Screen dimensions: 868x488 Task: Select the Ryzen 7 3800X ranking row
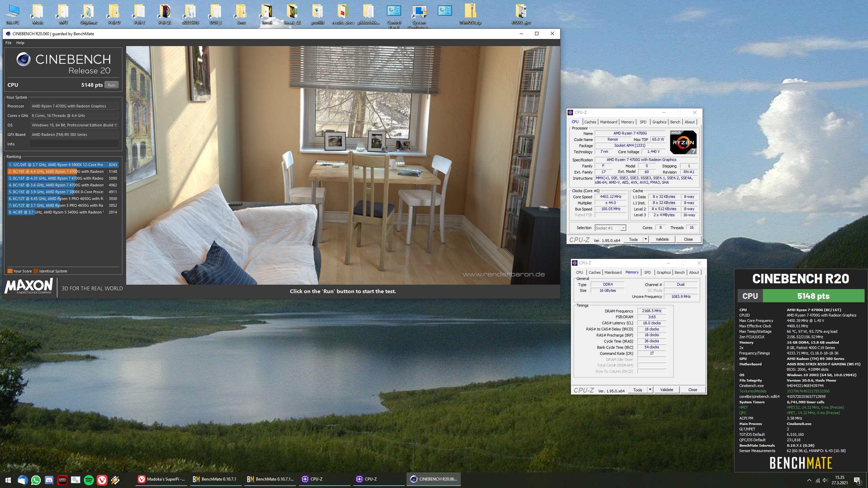point(63,192)
